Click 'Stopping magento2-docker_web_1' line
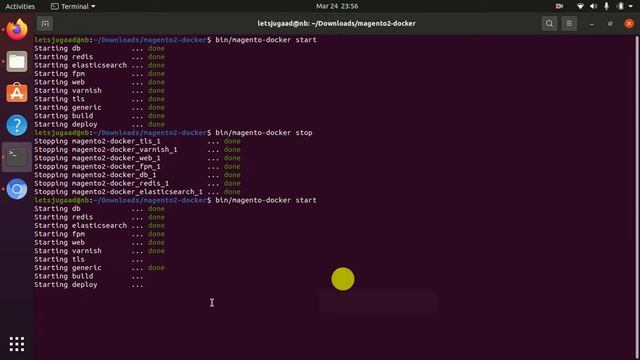Viewport: 640px width, 360px height. (137, 158)
